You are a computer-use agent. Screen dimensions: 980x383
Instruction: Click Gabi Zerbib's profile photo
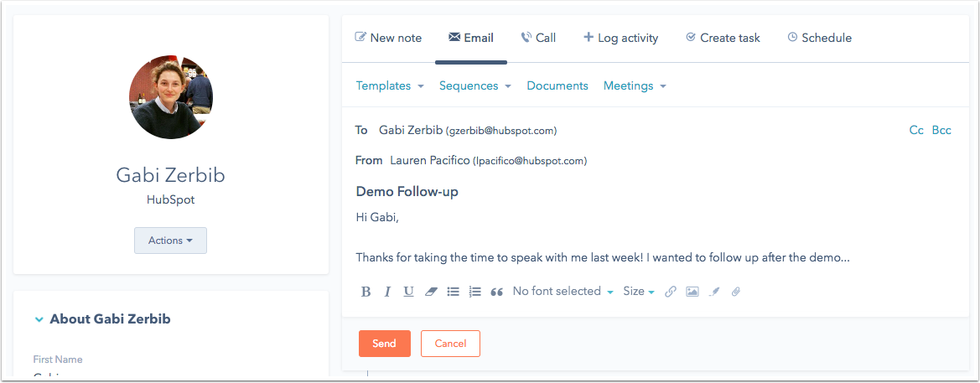point(171,97)
